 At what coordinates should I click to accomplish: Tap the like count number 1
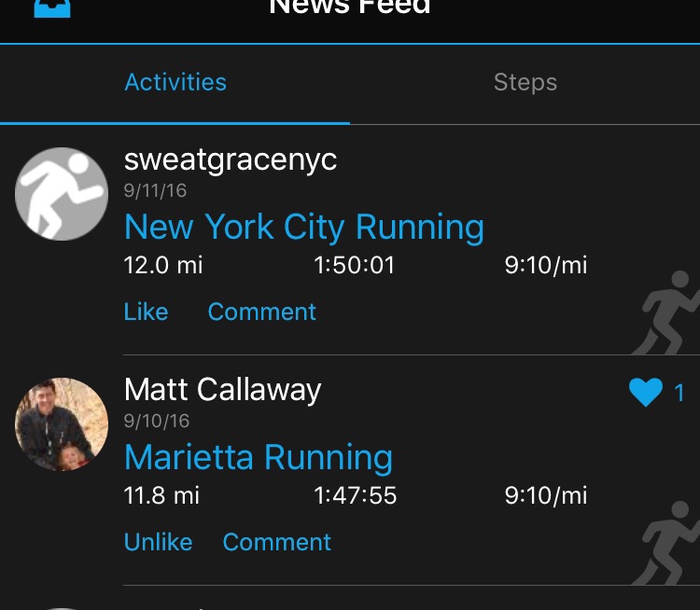(x=679, y=393)
